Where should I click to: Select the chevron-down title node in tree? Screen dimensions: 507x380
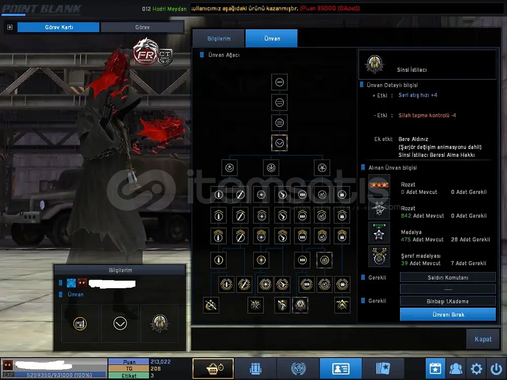tap(279, 143)
